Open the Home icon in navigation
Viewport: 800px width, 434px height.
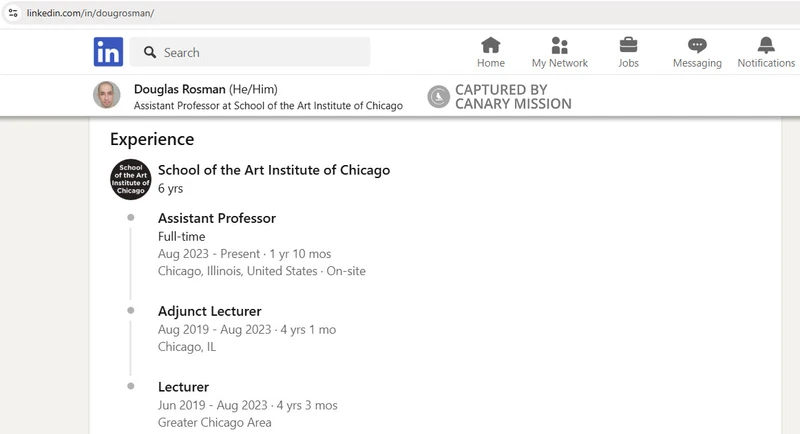click(491, 45)
